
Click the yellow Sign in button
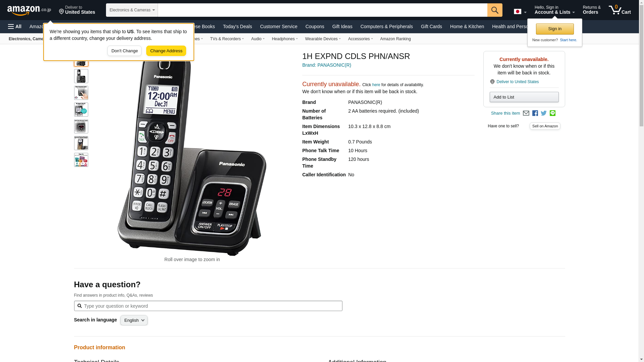(555, 29)
